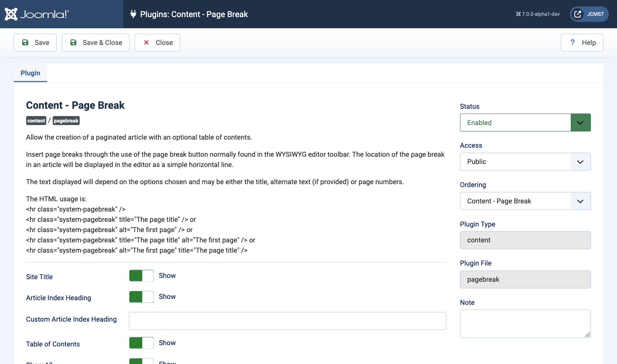Click the Status label
Viewport: 617px width, 364px height.
(470, 107)
